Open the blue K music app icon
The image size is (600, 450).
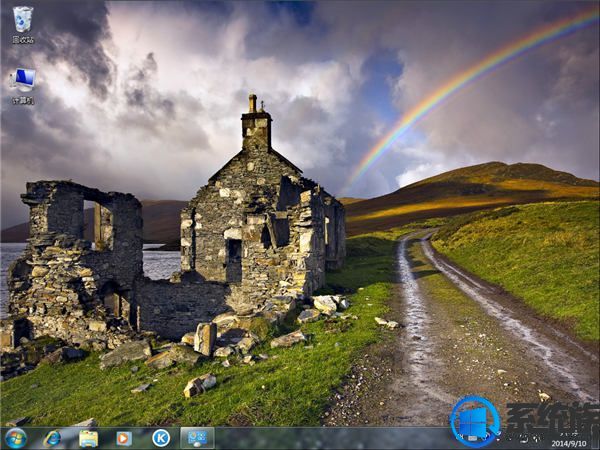pyautogui.click(x=161, y=438)
